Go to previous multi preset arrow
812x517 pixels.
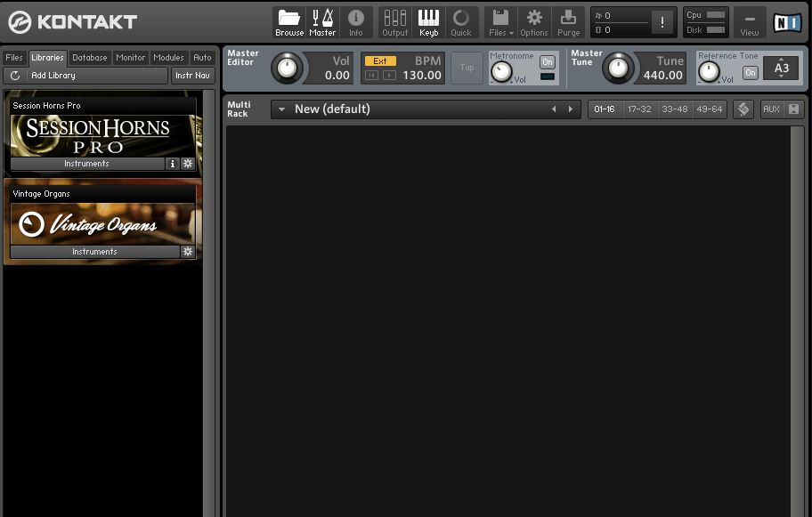tap(554, 109)
